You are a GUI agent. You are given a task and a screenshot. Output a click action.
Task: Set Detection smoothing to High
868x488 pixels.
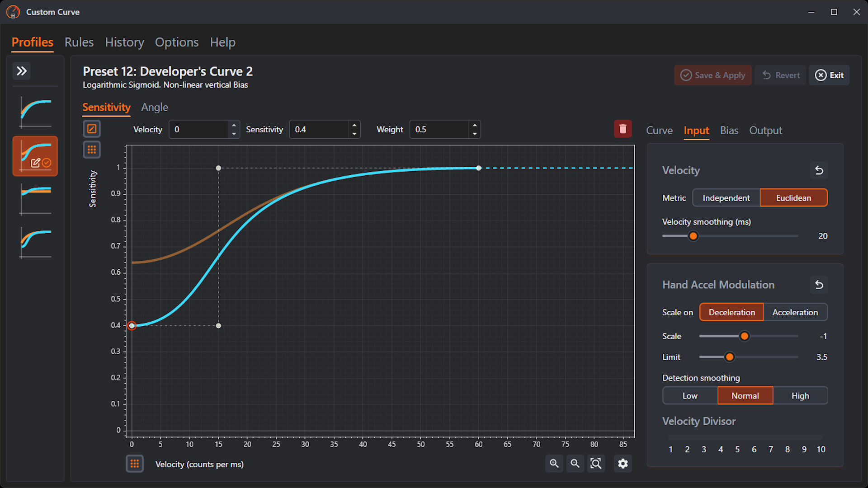tap(800, 396)
